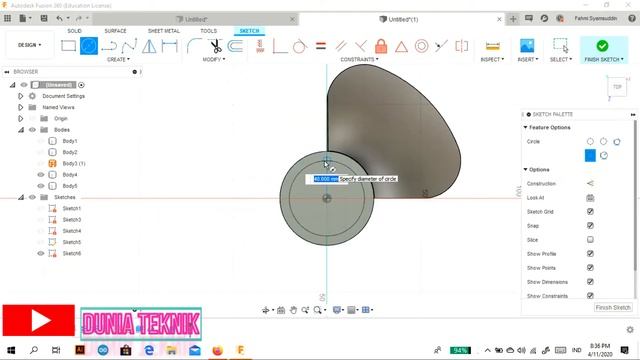This screenshot has height=360, width=640.
Task: Open the data panel grid icon
Action: (7, 18)
